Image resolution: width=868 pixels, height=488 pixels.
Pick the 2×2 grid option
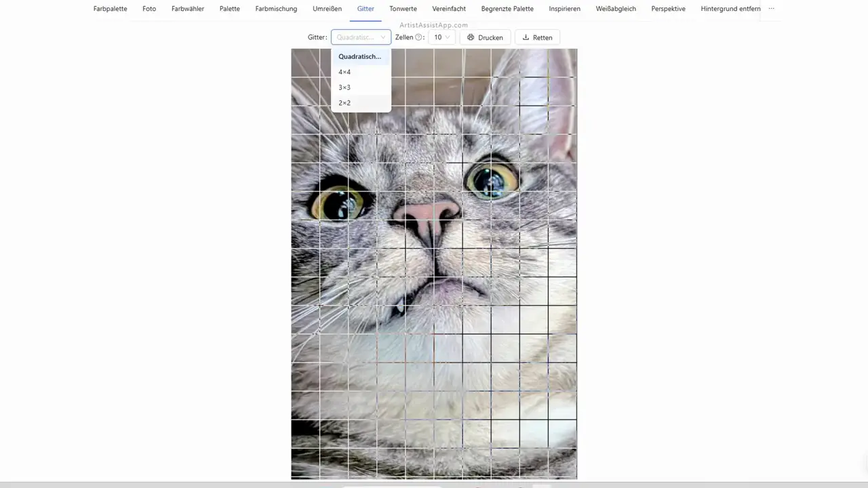tap(344, 103)
